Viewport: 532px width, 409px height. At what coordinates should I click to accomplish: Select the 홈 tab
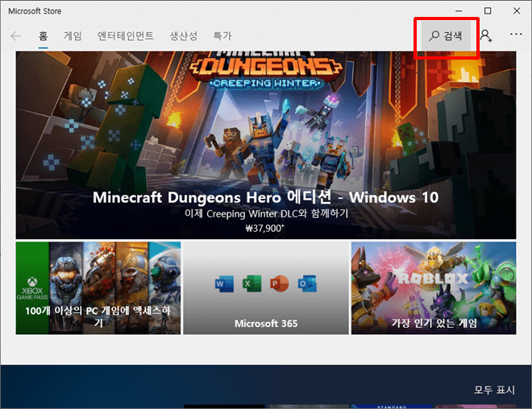click(43, 36)
